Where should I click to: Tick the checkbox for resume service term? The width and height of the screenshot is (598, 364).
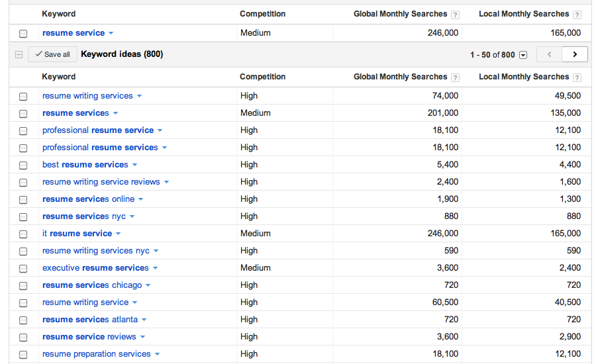[x=24, y=34]
